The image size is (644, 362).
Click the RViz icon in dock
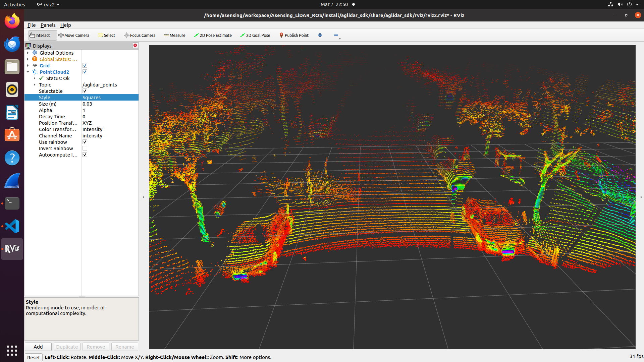pos(12,249)
